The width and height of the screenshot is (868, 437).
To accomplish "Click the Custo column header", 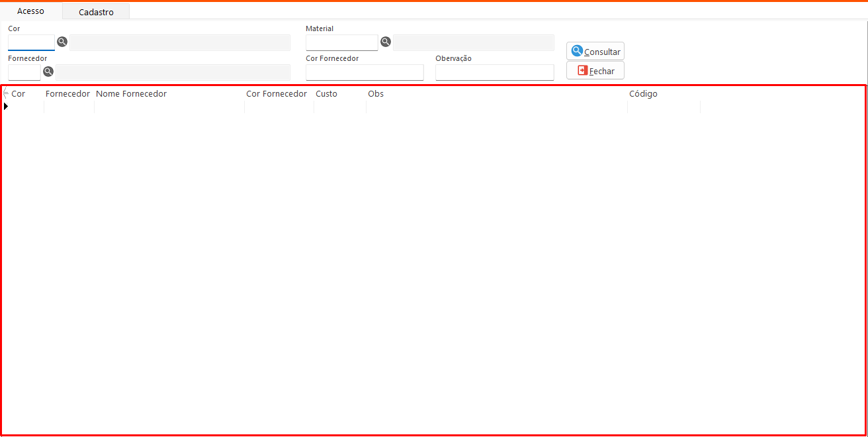I will (x=326, y=94).
